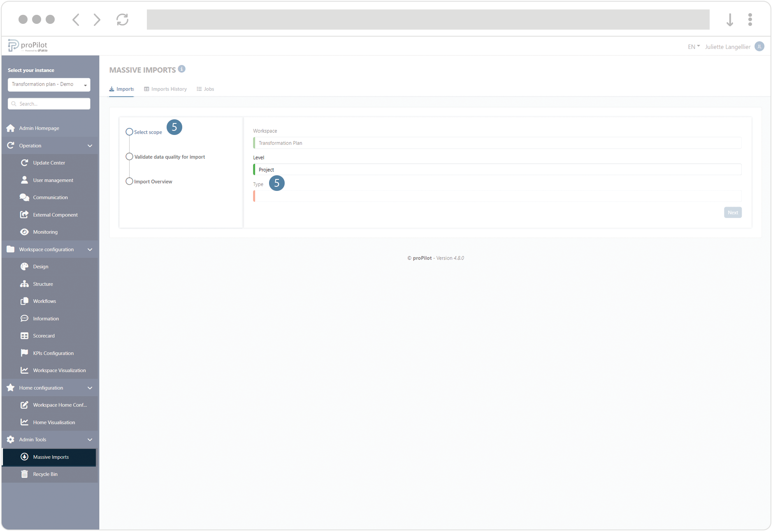
Task: Click the Home Visualisation chart icon
Action: pos(25,422)
